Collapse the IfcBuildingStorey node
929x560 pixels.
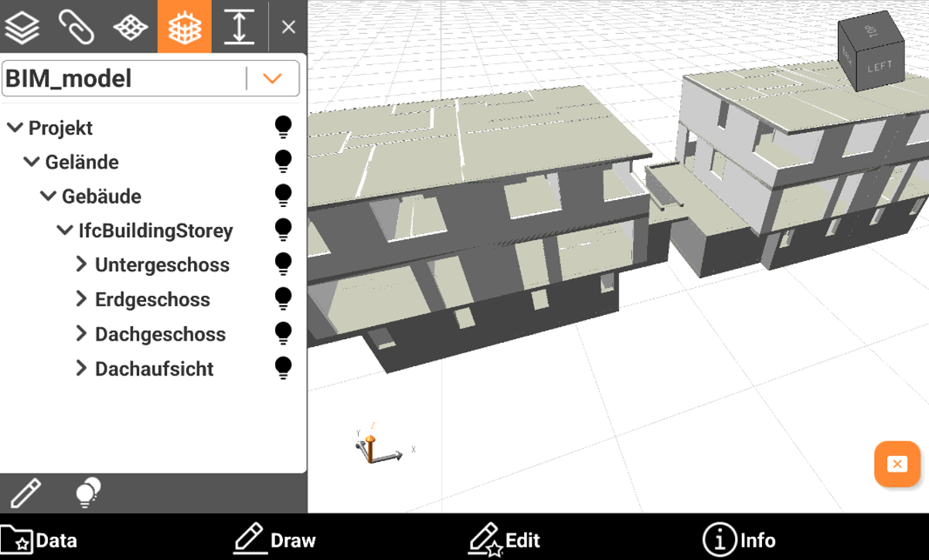(65, 230)
